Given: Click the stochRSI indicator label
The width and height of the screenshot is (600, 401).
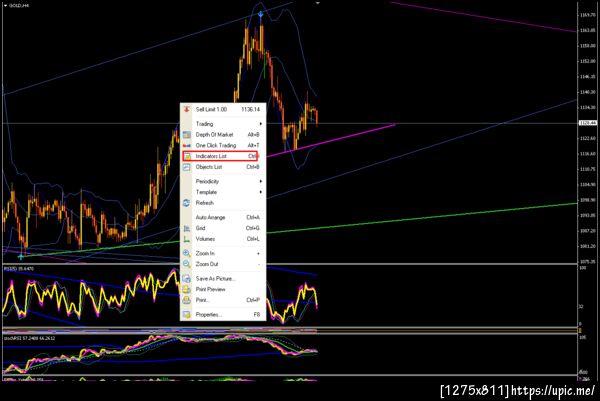Looking at the screenshot, I should click(x=29, y=338).
